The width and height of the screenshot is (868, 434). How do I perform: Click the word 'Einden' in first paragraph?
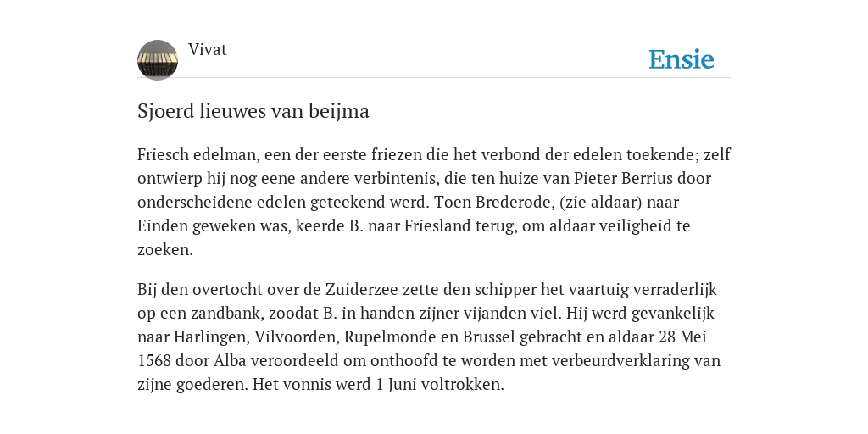pyautogui.click(x=163, y=225)
